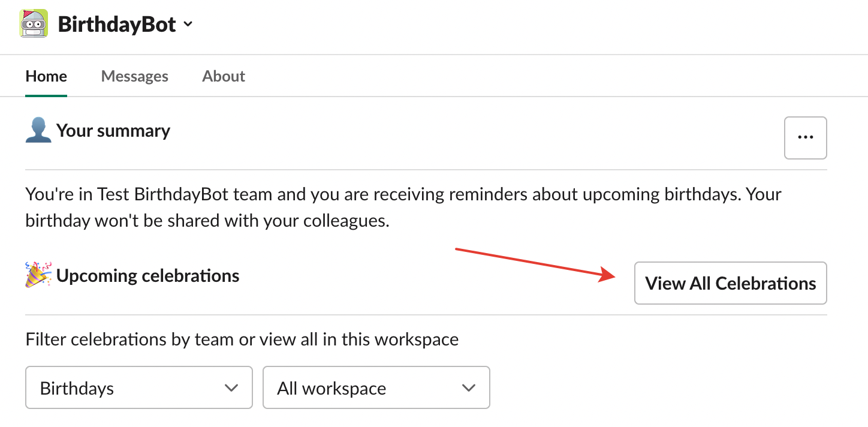Click the party popper emoji icon
This screenshot has width=868, height=427.
coord(38,275)
